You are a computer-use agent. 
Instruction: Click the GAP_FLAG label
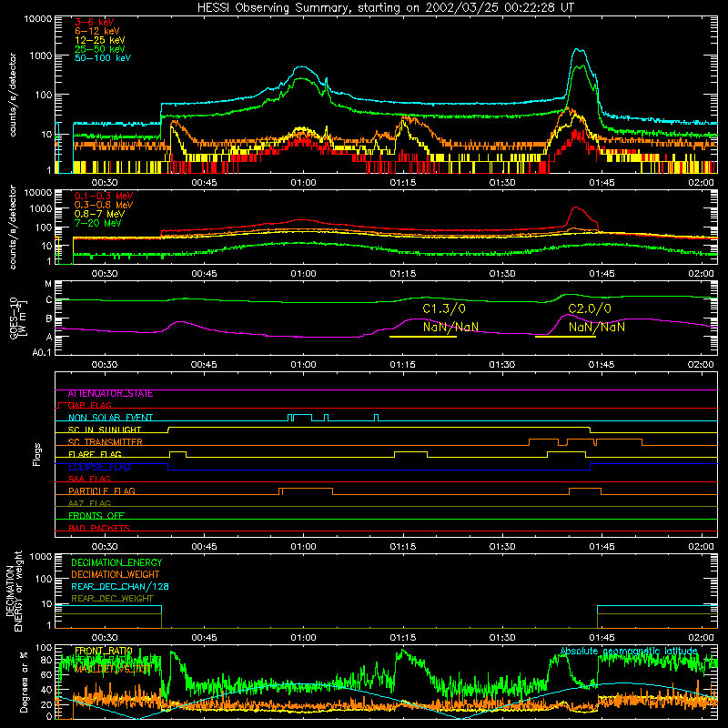point(90,405)
